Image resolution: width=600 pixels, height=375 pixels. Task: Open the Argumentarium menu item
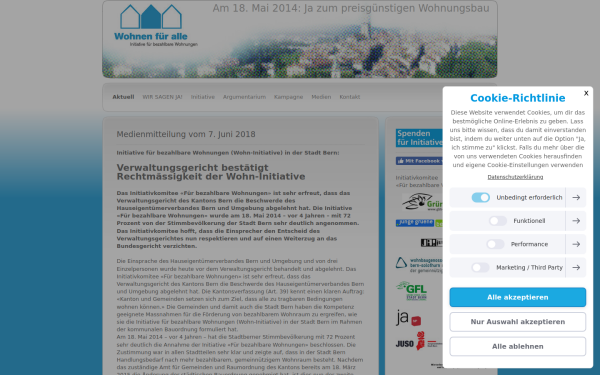point(244,97)
